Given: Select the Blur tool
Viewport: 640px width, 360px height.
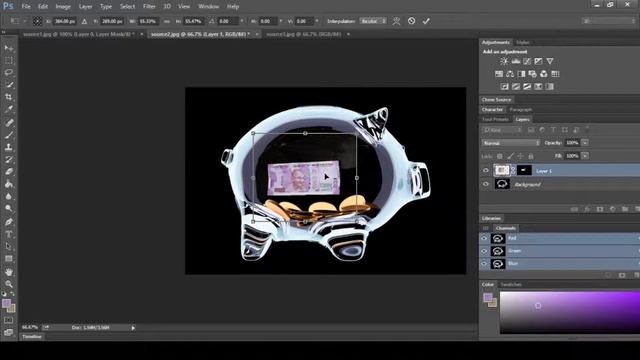Looking at the screenshot, I should pyautogui.click(x=9, y=196).
